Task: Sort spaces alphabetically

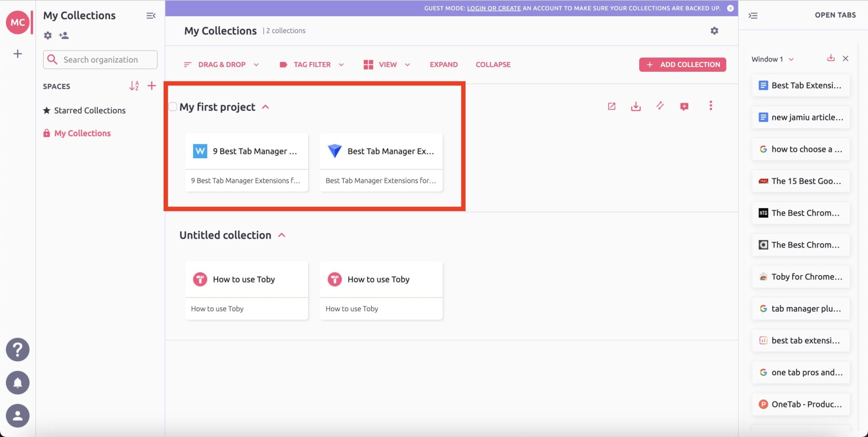Action: [x=134, y=86]
